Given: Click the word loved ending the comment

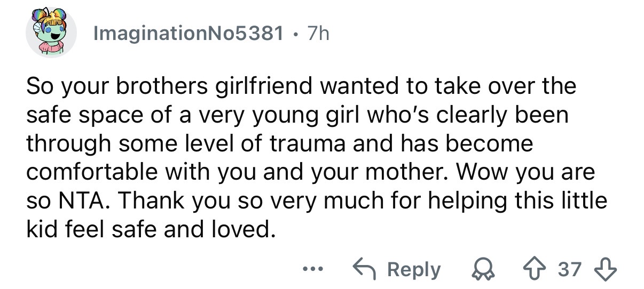Looking at the screenshot, I should [x=240, y=230].
